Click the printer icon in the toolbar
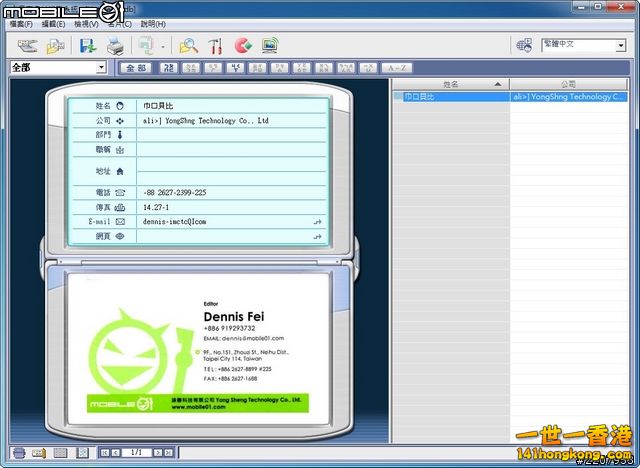The height and width of the screenshot is (468, 640). click(115, 45)
